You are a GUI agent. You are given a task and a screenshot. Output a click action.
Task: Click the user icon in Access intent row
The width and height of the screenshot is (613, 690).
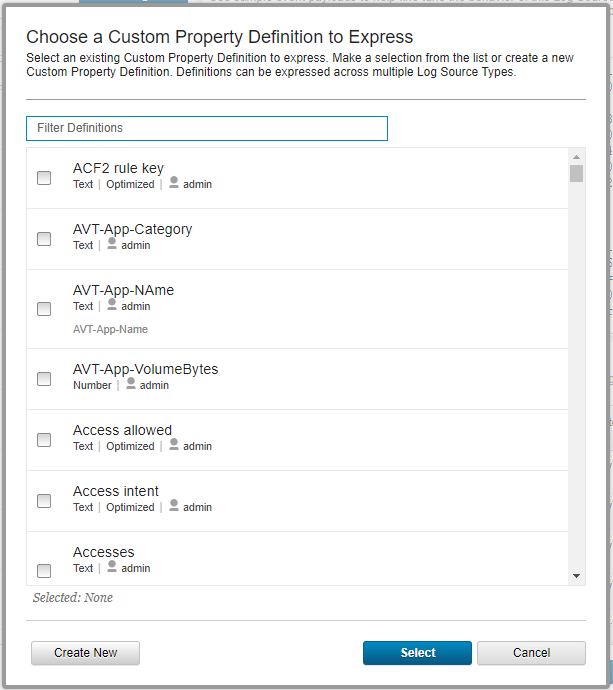click(174, 506)
